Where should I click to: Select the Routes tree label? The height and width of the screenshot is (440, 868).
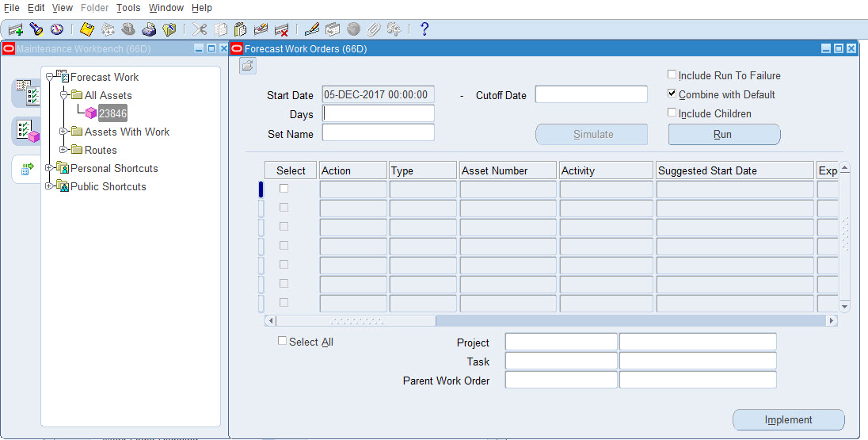(x=101, y=150)
